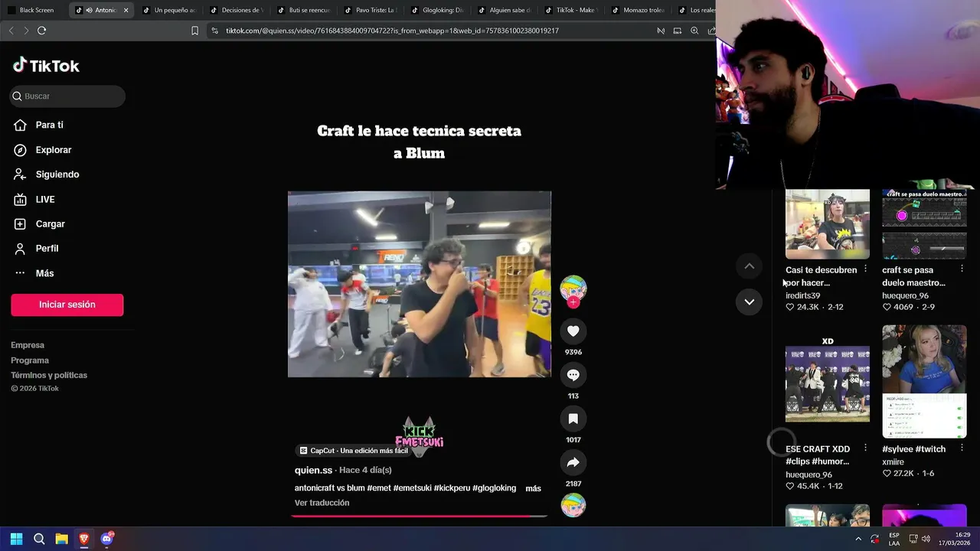This screenshot has width=980, height=551.
Task: Open quien.ss creator profile link
Action: tap(313, 470)
